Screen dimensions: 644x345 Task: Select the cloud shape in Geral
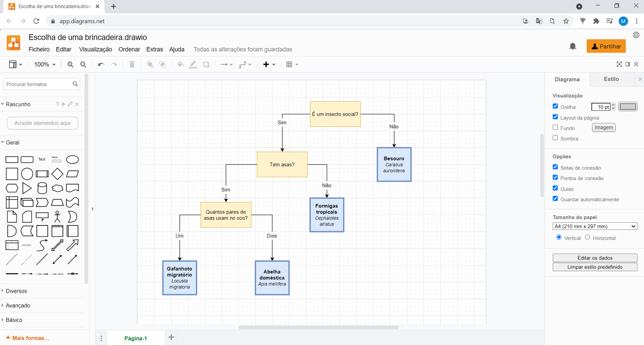click(x=57, y=188)
